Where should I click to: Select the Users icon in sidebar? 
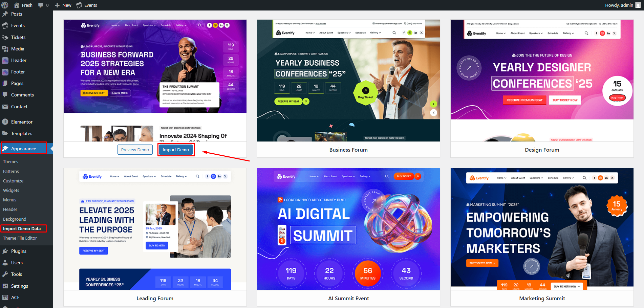tap(5, 263)
